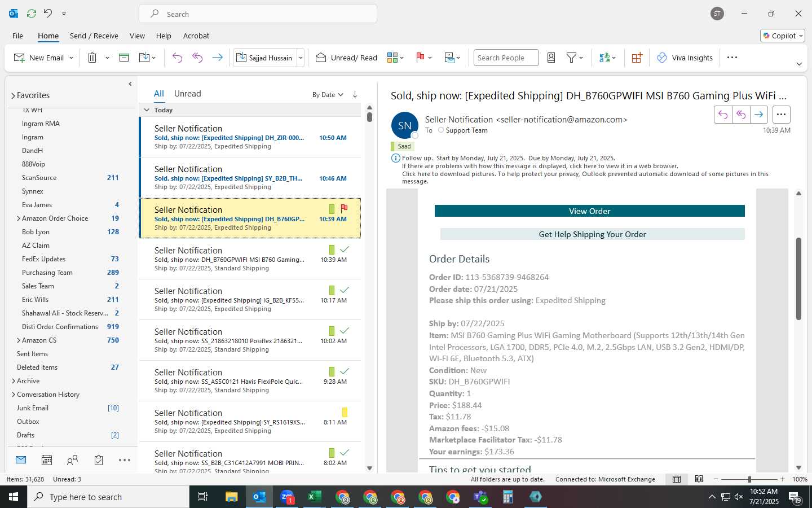Click the Translate icon in ribbon
This screenshot has width=812, height=508.
[x=604, y=58]
